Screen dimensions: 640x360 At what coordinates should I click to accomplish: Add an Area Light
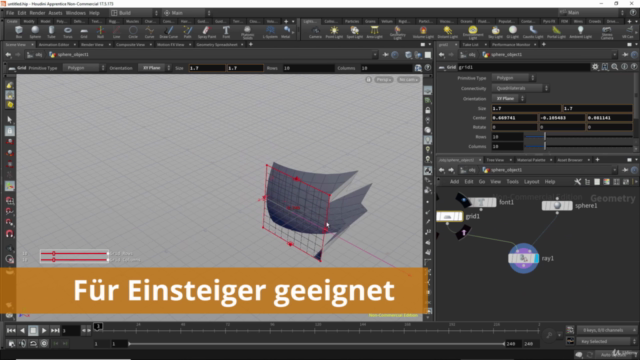click(374, 31)
